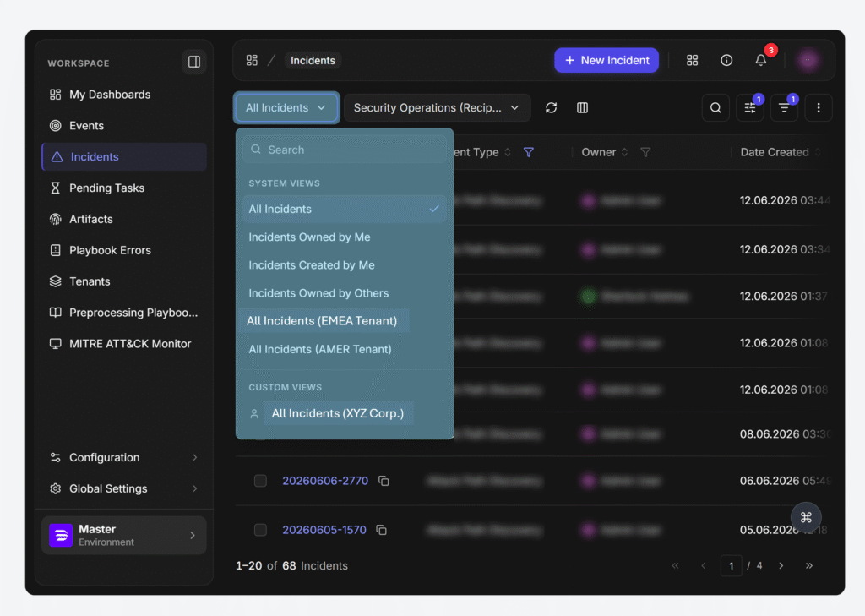Viewport: 865px width, 616px height.
Task: Jump to last page of incidents
Action: [808, 566]
